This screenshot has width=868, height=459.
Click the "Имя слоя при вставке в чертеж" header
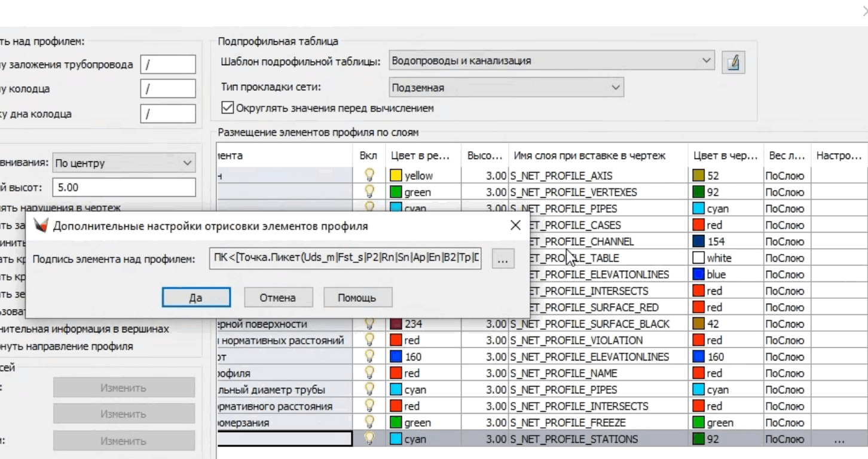pyautogui.click(x=598, y=155)
